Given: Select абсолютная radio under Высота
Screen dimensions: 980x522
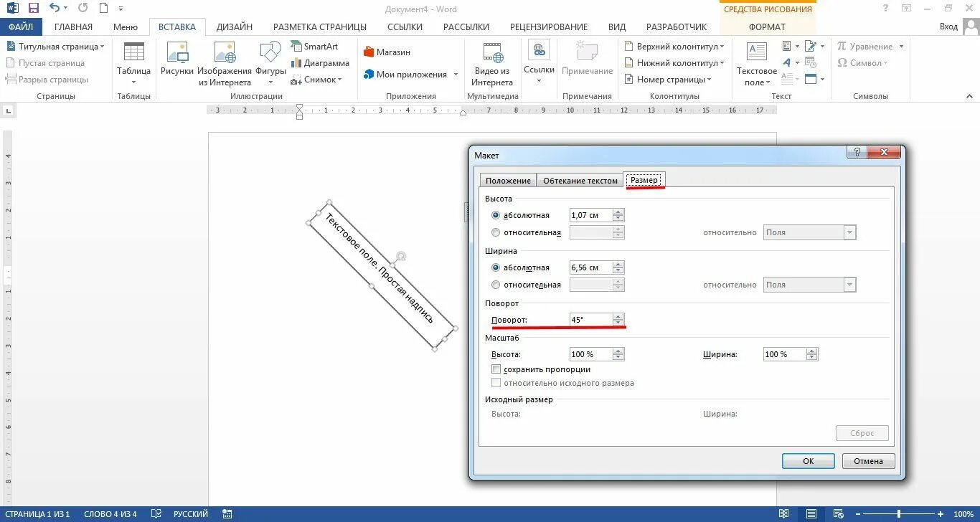Looking at the screenshot, I should [x=496, y=215].
